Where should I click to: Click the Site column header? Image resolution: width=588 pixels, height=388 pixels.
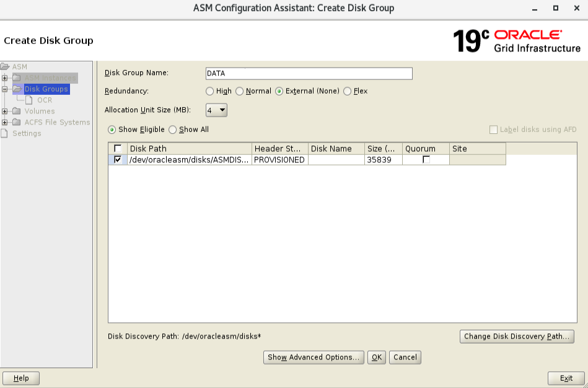(478, 149)
